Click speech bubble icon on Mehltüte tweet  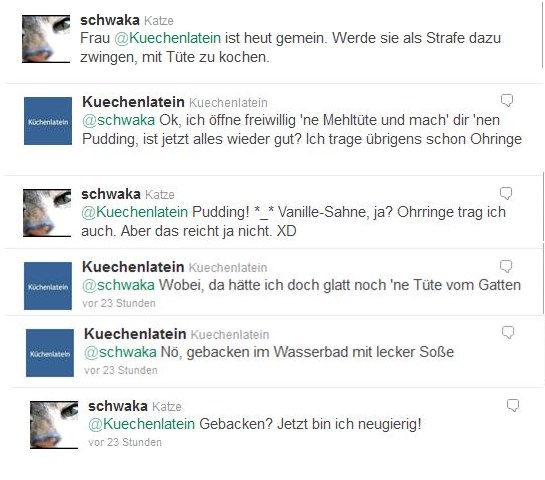coord(507,100)
